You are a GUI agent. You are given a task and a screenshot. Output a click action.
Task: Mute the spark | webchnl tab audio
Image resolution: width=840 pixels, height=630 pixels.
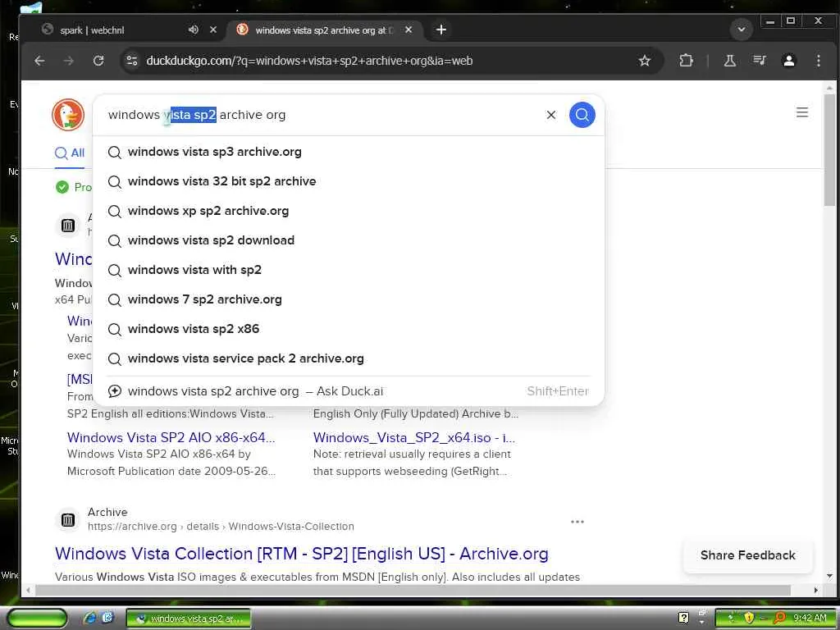tap(194, 30)
